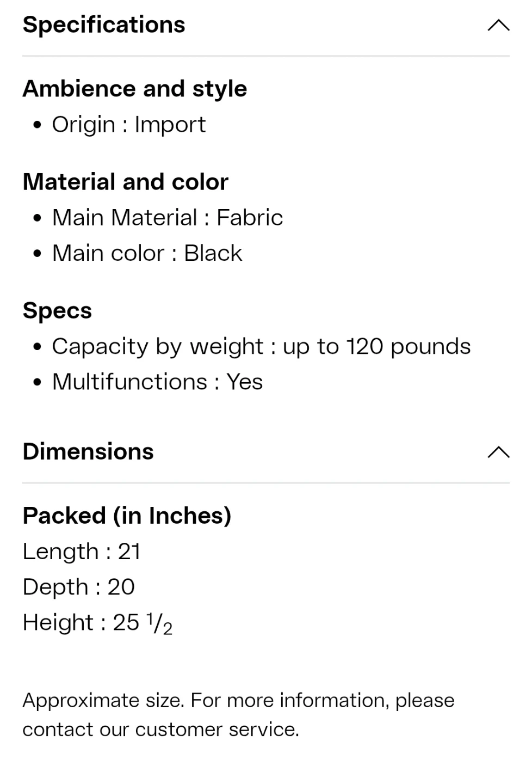532x784 pixels.
Task: Click the Height : 25 1/2 value
Action: 97,623
